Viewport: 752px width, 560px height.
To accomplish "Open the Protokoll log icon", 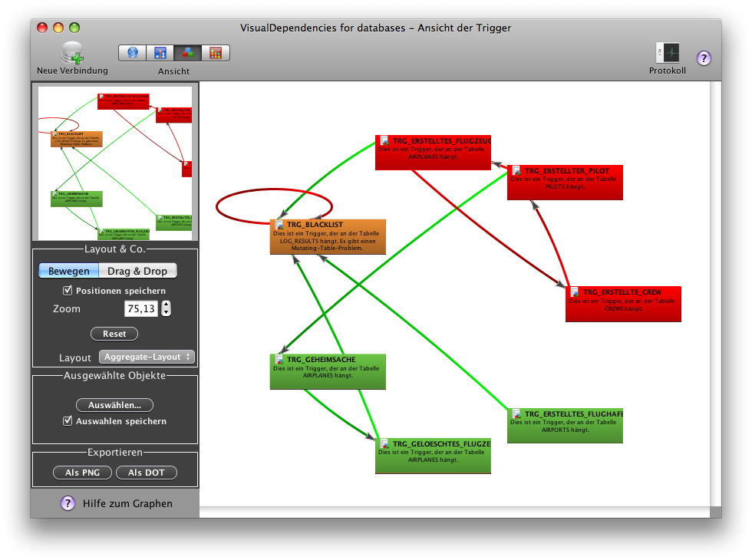I will [x=668, y=53].
